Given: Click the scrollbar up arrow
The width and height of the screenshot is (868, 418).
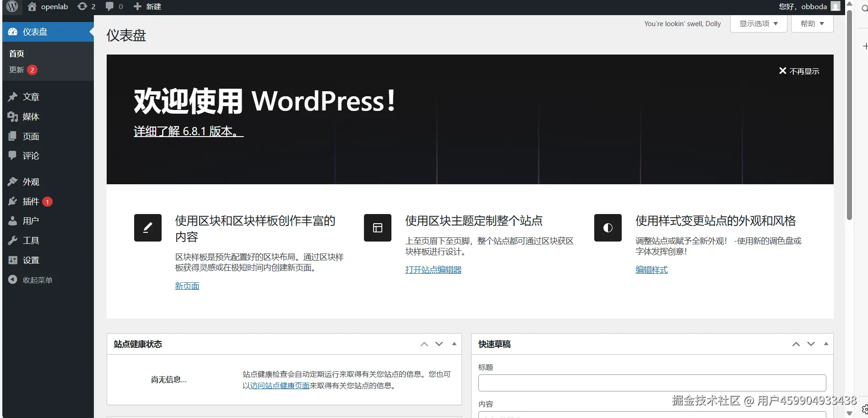Looking at the screenshot, I should click(x=849, y=4).
